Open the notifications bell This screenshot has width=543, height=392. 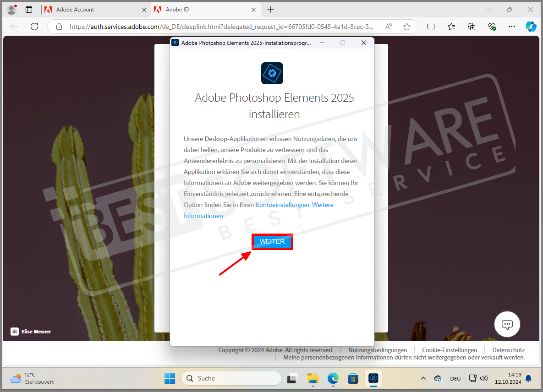pyautogui.click(x=528, y=379)
